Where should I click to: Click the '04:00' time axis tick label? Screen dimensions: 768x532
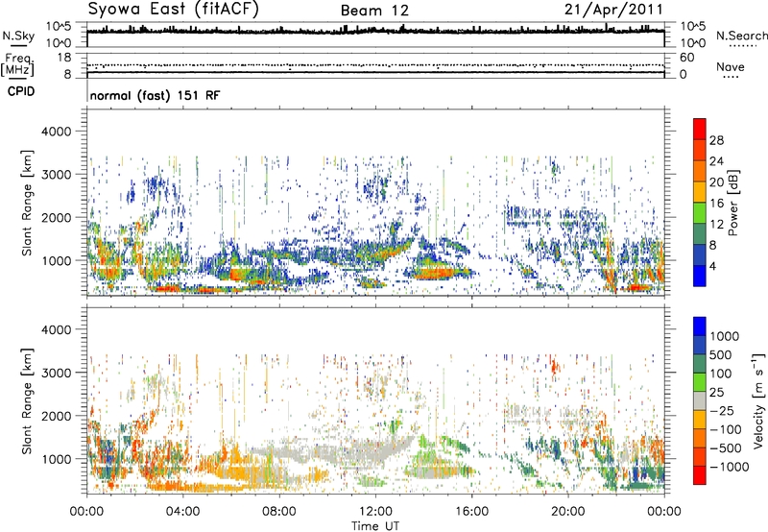coord(182,512)
